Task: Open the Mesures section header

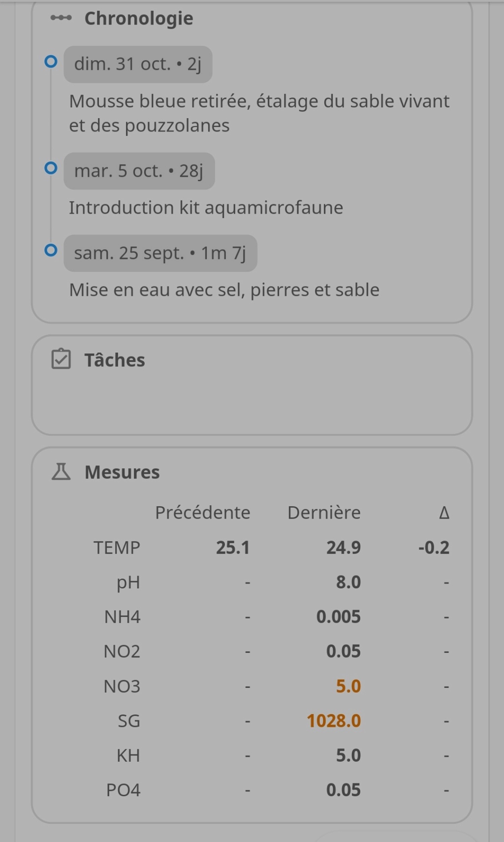Action: tap(122, 472)
